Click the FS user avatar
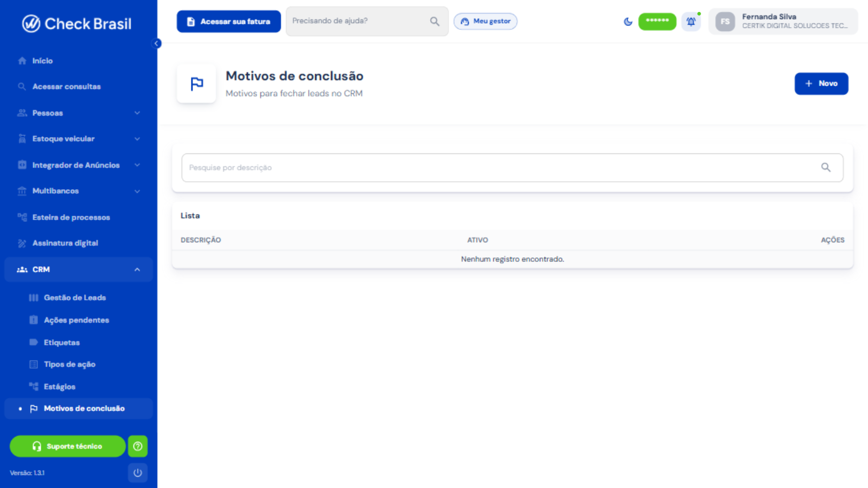Screen dimensions: 868x488 tap(725, 22)
